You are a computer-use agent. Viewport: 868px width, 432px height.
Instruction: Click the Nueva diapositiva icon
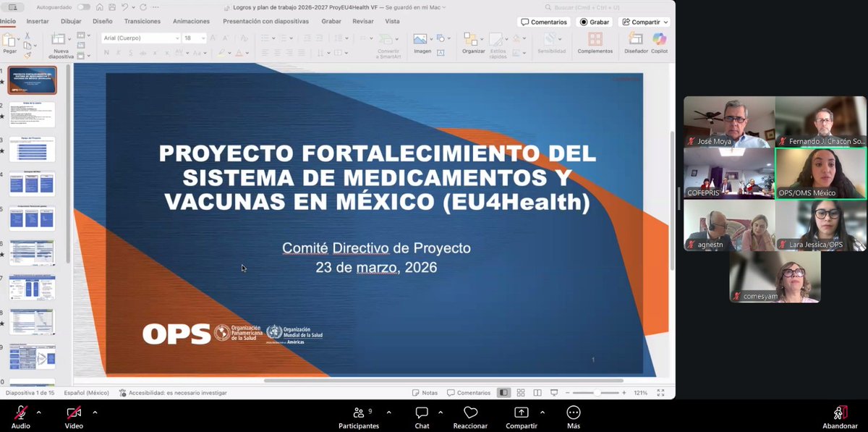(60, 41)
